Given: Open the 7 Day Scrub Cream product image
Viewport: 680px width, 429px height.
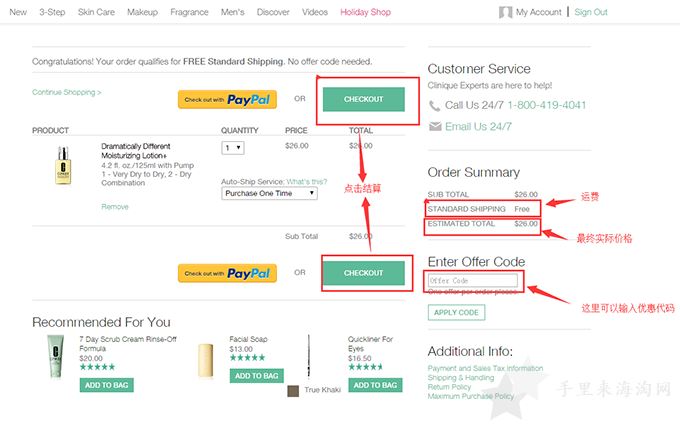Looking at the screenshot, I should click(x=56, y=356).
